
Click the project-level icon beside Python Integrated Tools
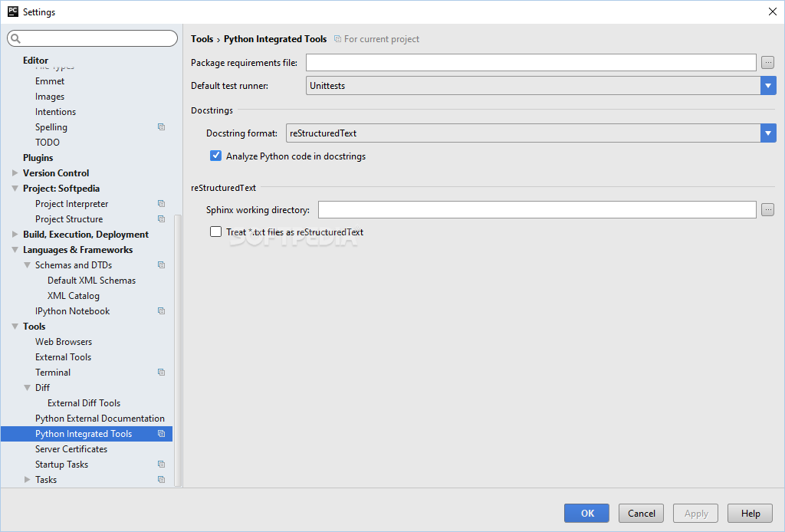click(161, 434)
